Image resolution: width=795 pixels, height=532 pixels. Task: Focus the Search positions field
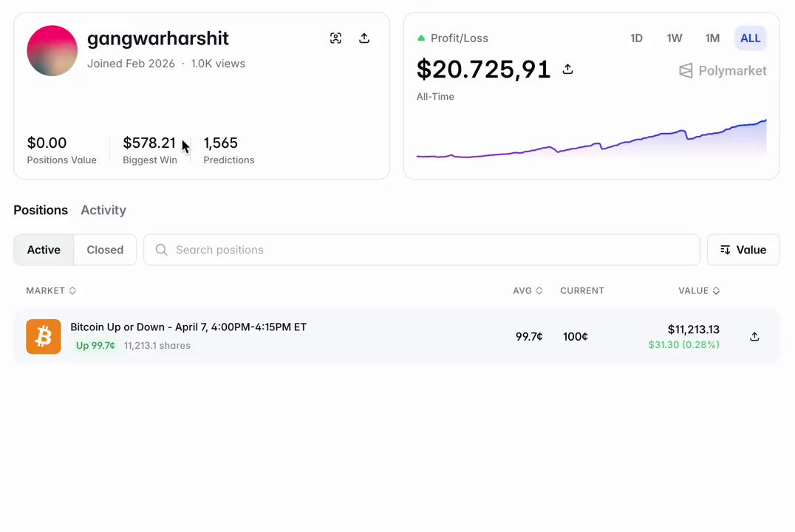coord(422,250)
